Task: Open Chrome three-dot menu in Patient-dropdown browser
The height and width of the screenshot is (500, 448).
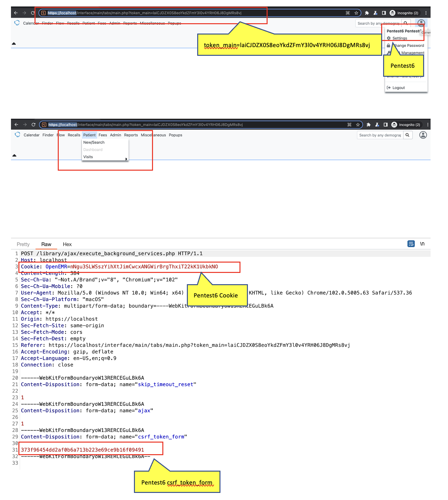Action: [428, 125]
